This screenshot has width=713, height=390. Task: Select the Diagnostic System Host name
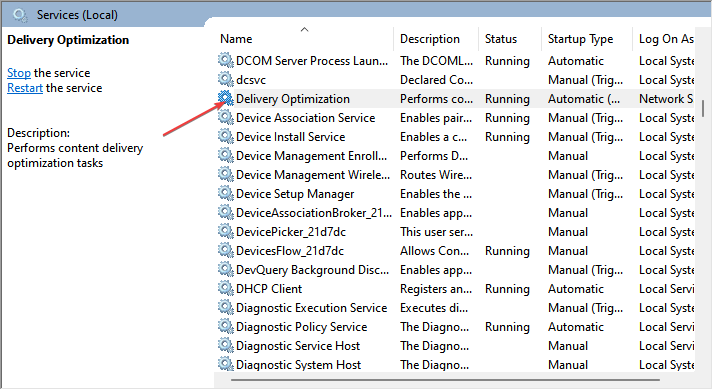coord(298,365)
